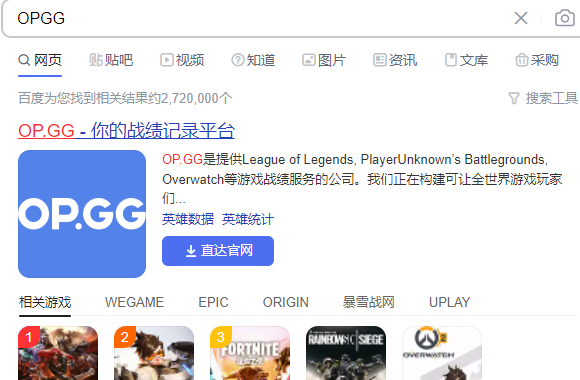Open the rank 1 game thumbnail
580x380 pixels.
click(58, 353)
